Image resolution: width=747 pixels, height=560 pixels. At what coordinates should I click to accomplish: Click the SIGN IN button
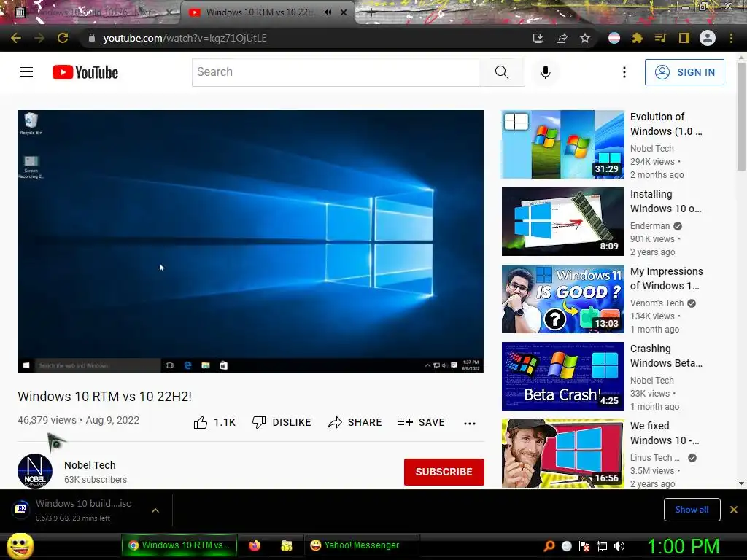pyautogui.click(x=684, y=72)
